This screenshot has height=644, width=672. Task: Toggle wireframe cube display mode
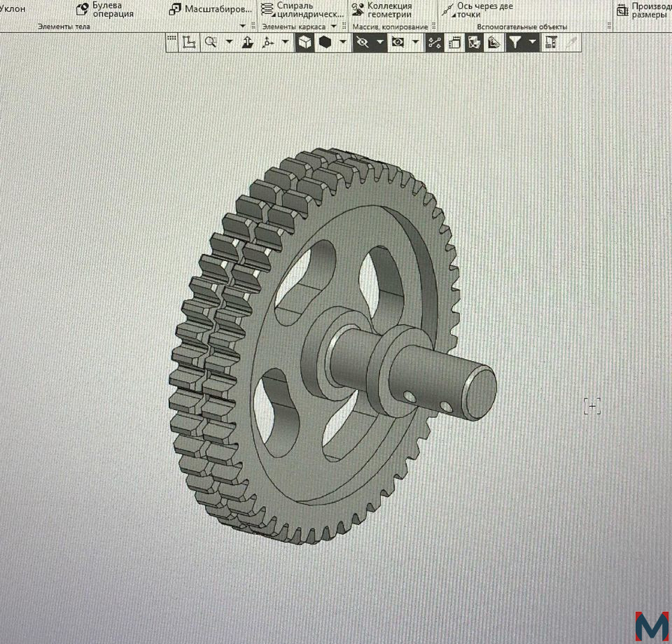click(304, 43)
